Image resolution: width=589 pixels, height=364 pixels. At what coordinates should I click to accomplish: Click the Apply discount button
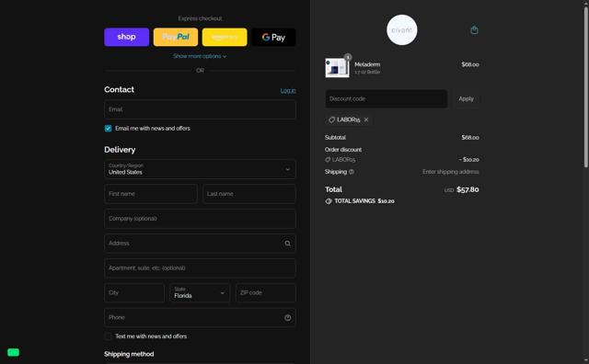[x=467, y=98]
